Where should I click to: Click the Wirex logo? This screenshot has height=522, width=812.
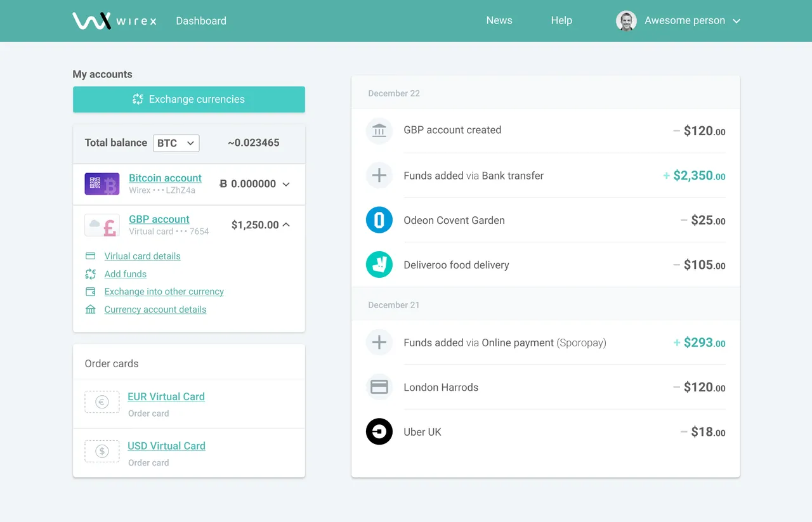[114, 21]
